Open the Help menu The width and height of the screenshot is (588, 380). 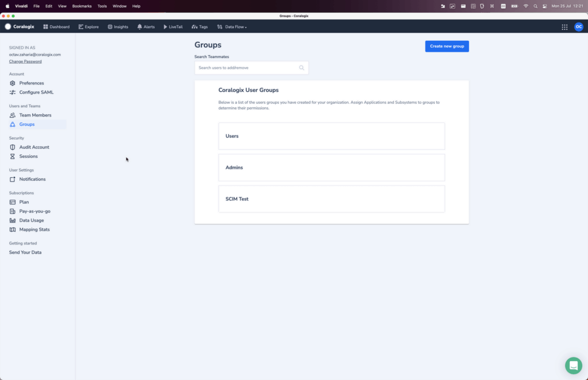pos(136,6)
